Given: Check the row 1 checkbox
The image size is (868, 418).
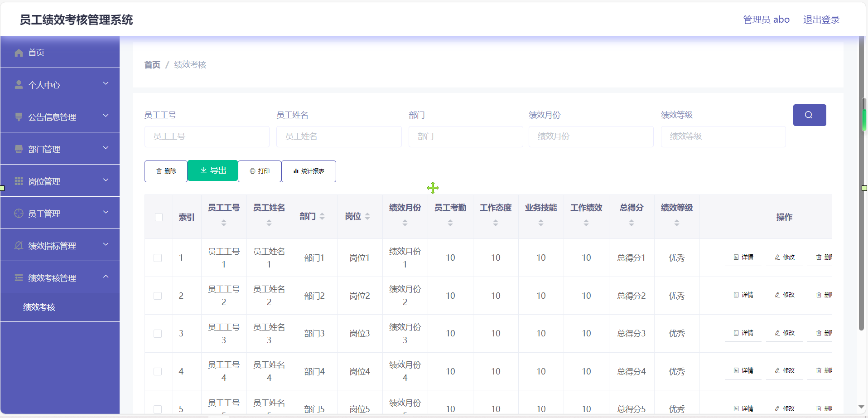Looking at the screenshot, I should coord(158,258).
